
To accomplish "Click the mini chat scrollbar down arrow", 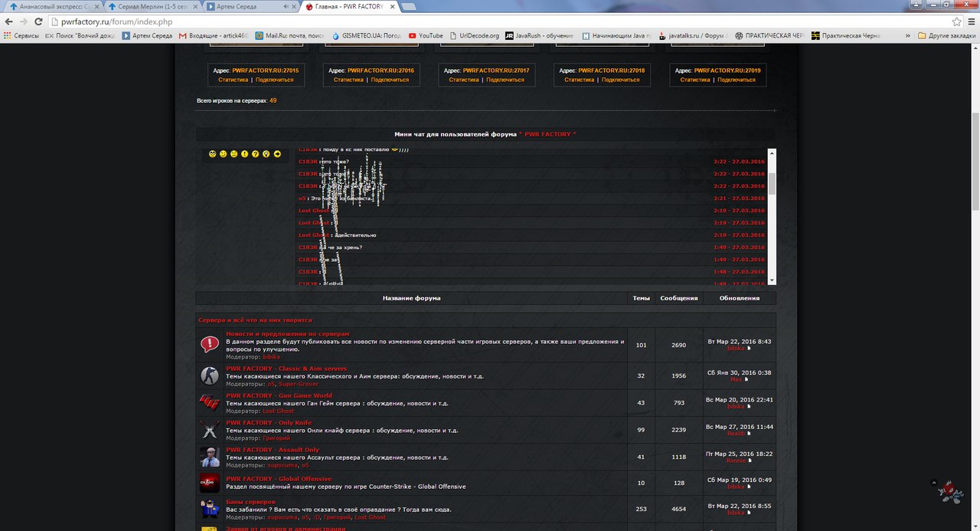I will pos(772,280).
